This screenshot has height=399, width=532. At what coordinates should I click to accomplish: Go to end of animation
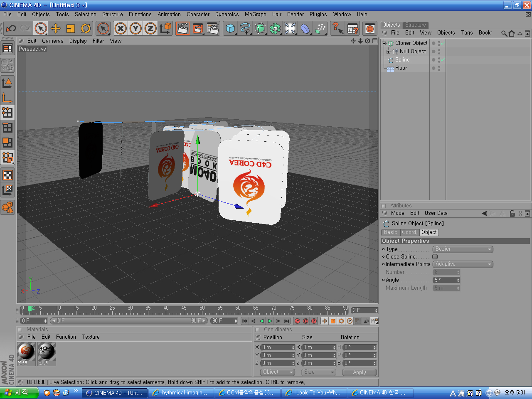(x=286, y=321)
